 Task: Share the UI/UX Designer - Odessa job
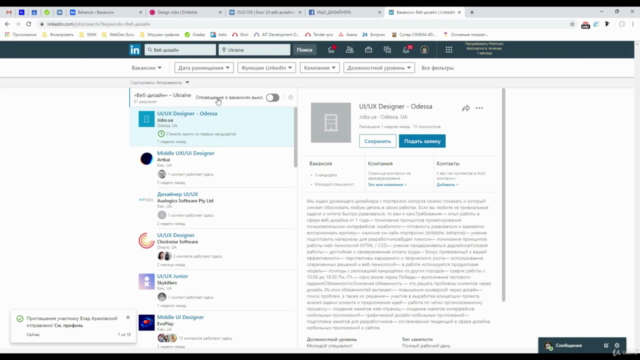tap(466, 108)
